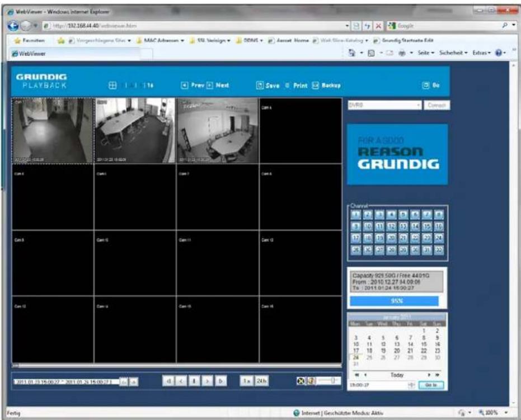Select the quad split-screen layout icon
Viewport: 521px width, 420px height.
[x=112, y=86]
